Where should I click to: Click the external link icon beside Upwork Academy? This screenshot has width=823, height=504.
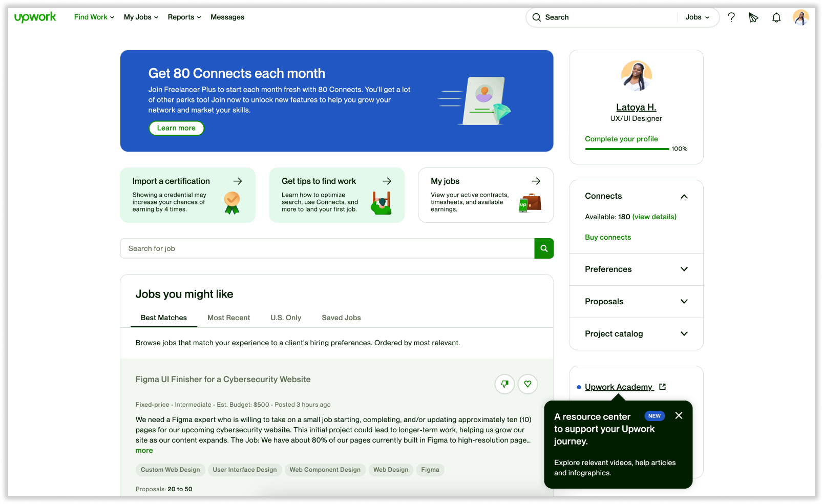(662, 387)
